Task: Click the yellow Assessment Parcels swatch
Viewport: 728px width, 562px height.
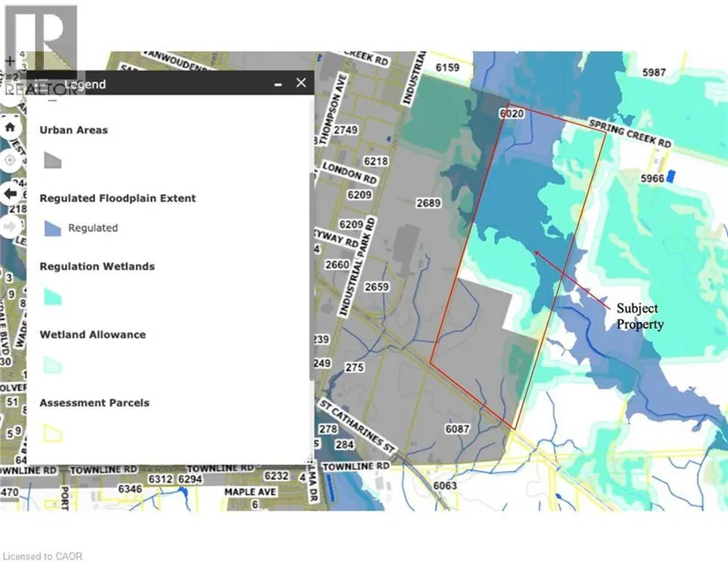Action: pos(53,432)
